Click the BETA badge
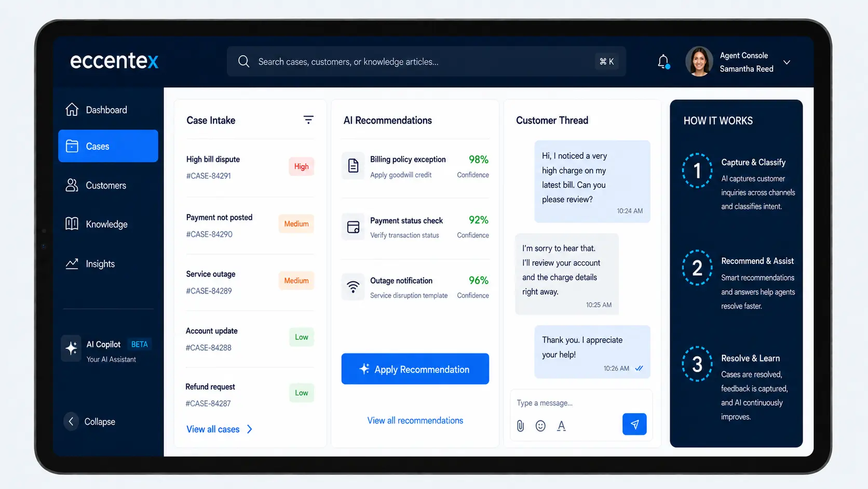Screen dimensions: 868x489 click(x=139, y=344)
